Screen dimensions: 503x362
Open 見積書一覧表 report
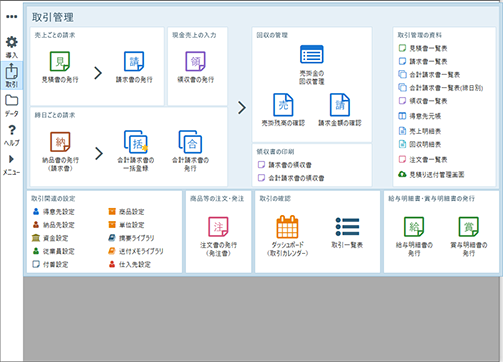423,48
